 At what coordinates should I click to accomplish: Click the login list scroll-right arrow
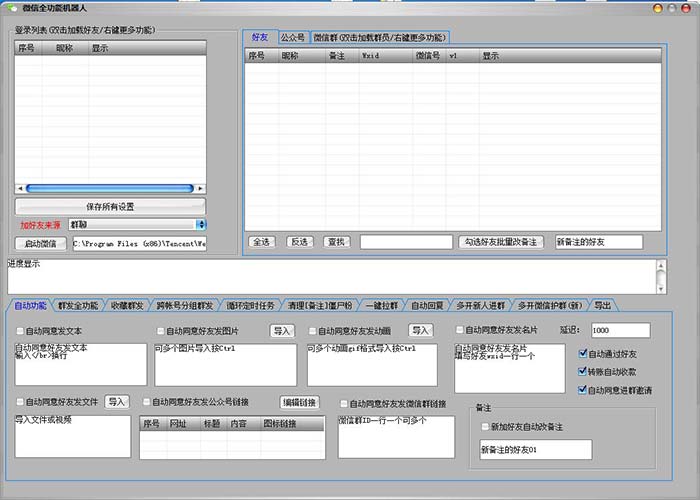click(200, 189)
